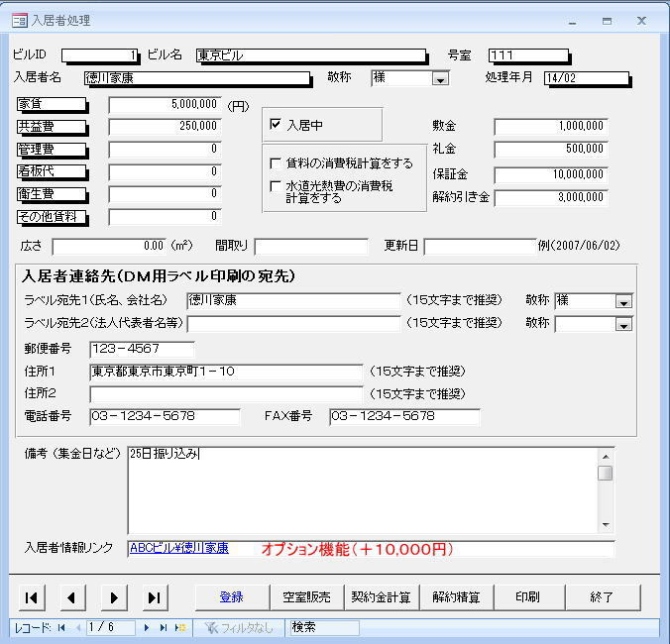Go to first record with large navigation button
Image resolution: width=670 pixels, height=644 pixels.
(x=32, y=597)
